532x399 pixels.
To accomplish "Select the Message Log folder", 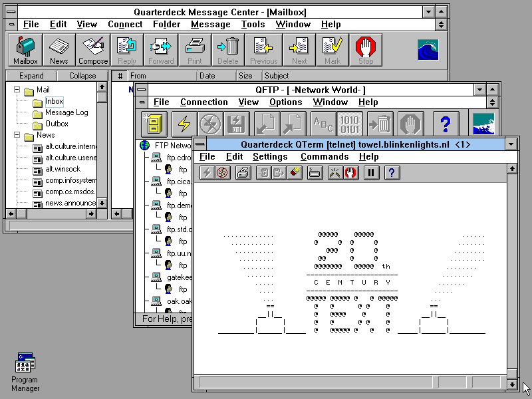I will point(66,112).
